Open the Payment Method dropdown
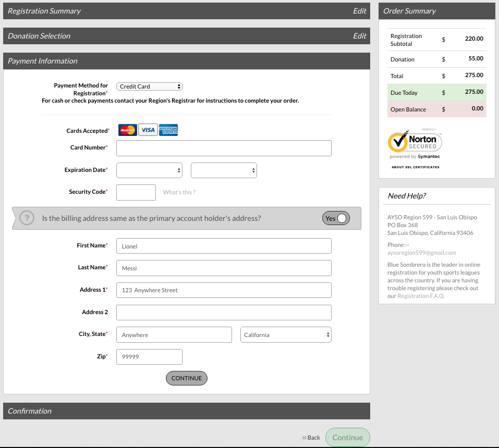The image size is (499, 448). [x=149, y=86]
